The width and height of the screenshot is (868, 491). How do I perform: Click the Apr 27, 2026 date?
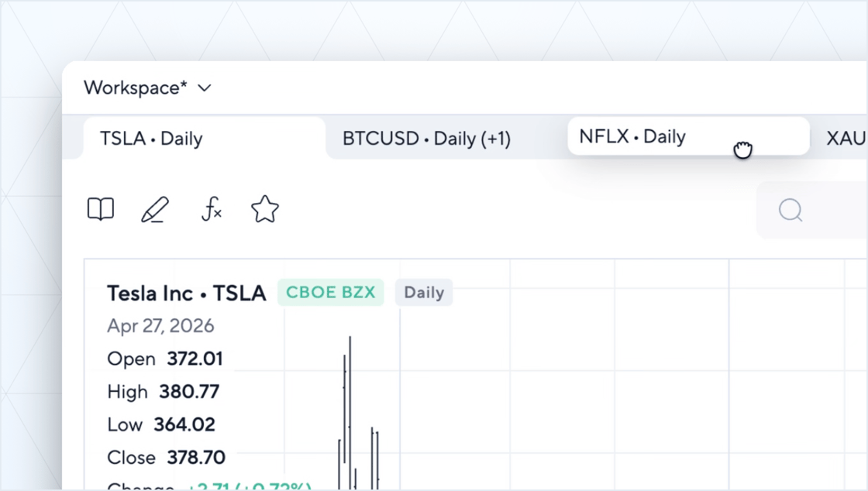pos(160,326)
